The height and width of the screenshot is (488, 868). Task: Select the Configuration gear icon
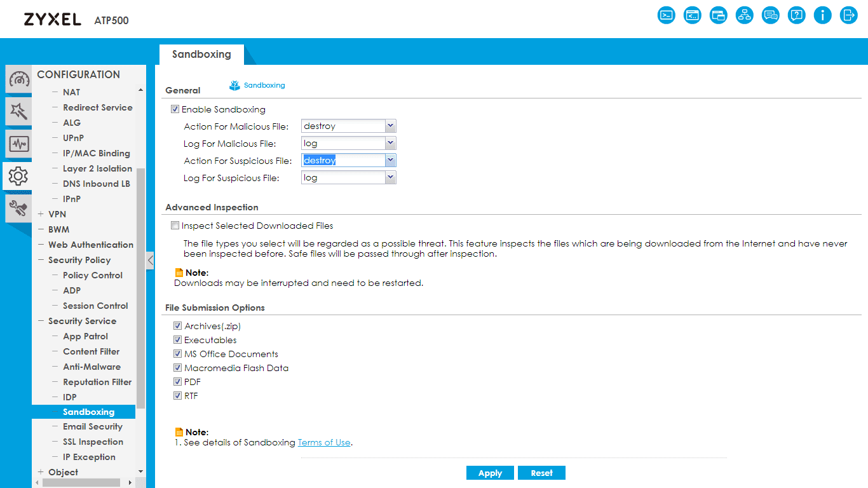click(19, 175)
